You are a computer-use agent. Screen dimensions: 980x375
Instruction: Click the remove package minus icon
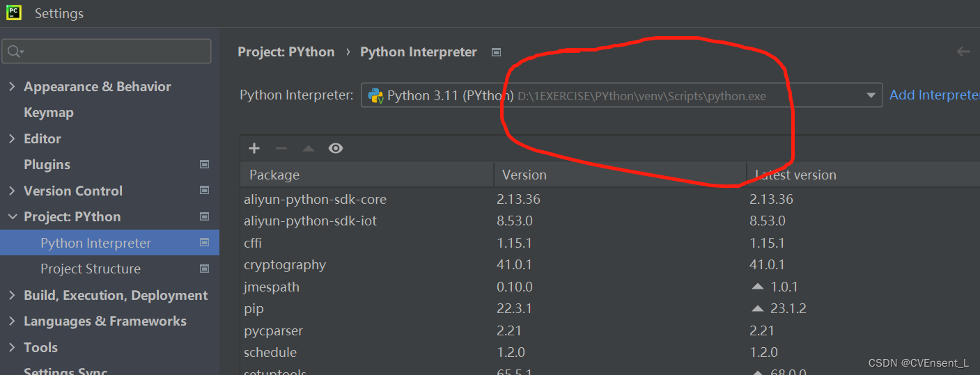click(281, 148)
